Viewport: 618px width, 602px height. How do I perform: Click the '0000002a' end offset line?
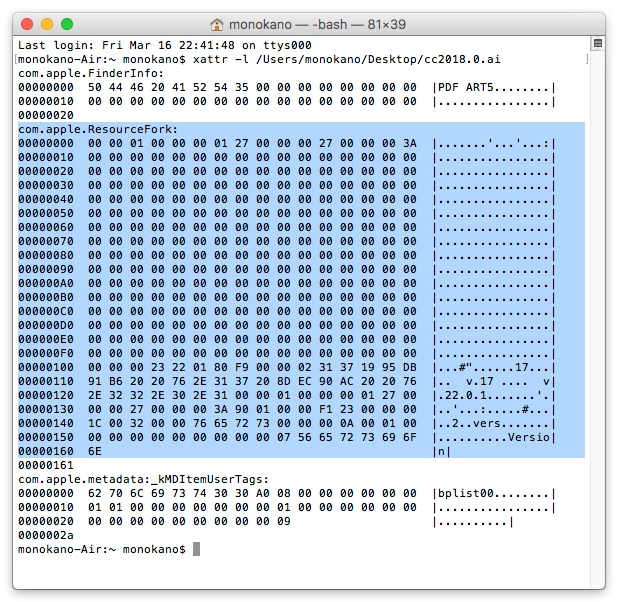pyautogui.click(x=46, y=535)
